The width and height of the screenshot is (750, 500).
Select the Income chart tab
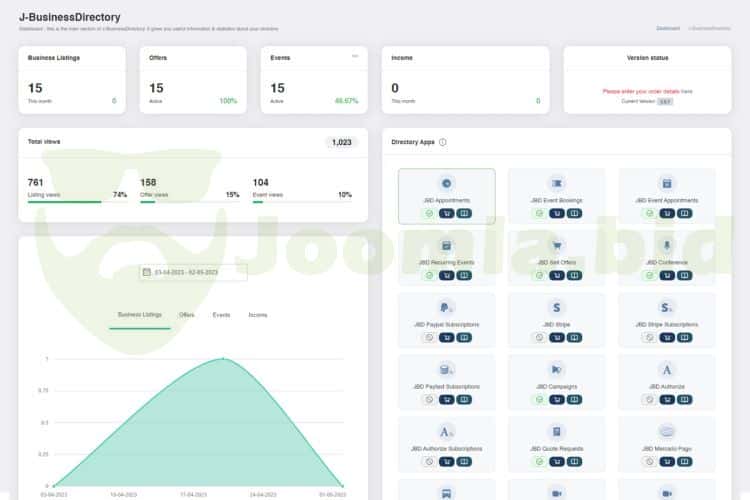coord(258,315)
